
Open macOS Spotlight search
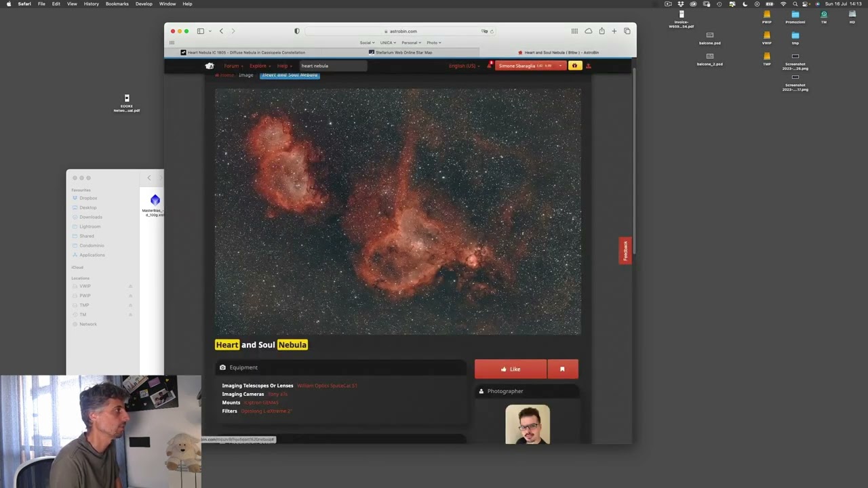click(795, 4)
